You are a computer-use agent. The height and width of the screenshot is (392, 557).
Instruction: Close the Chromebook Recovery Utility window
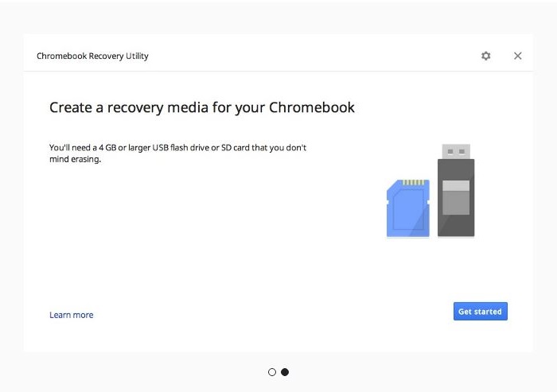pyautogui.click(x=518, y=56)
